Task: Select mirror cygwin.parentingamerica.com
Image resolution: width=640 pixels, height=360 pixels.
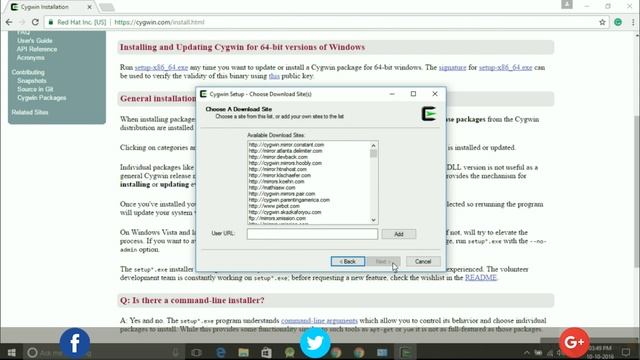Action: (x=289, y=200)
